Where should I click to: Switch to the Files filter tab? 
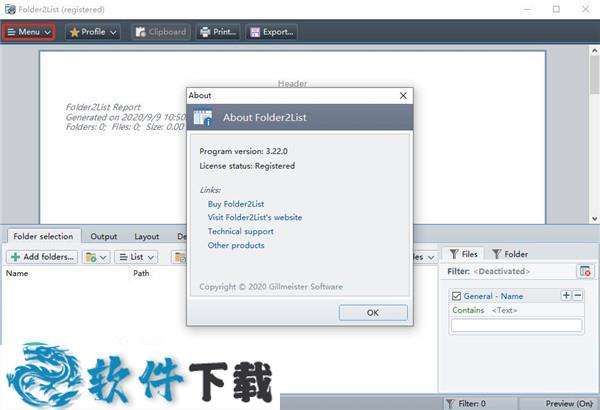pos(463,254)
